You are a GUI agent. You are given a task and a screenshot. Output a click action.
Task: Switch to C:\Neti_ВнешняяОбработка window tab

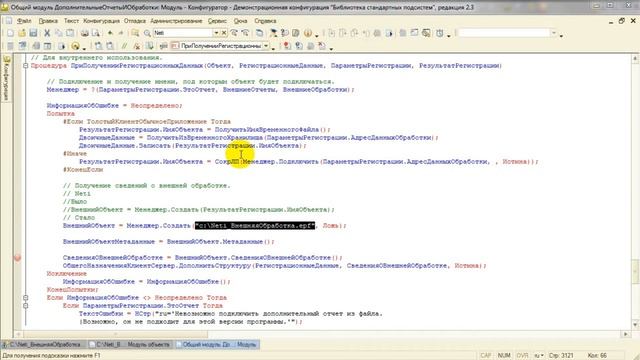[44, 345]
